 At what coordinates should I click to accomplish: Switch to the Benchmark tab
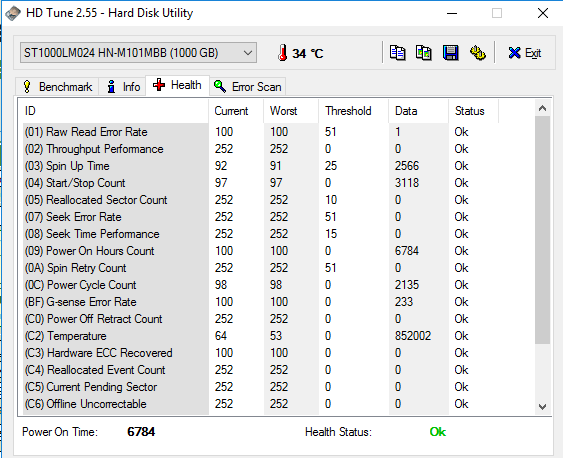pos(57,87)
